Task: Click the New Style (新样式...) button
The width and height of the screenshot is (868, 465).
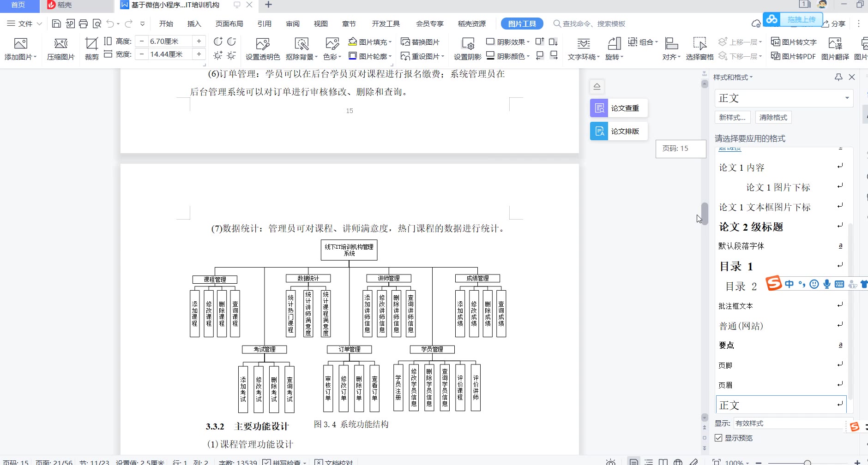Action: tap(732, 117)
